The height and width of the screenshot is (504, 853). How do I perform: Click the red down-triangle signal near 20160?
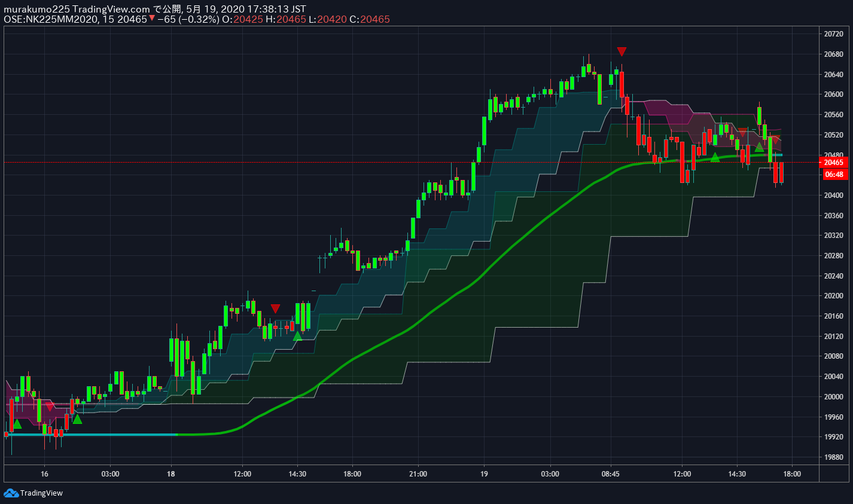tap(275, 308)
